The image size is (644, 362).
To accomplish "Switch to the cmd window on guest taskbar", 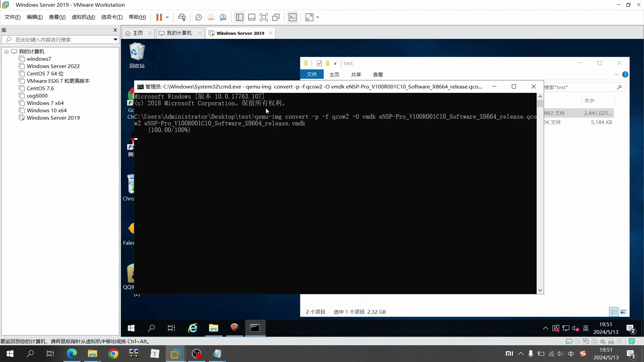I will pos(255,328).
